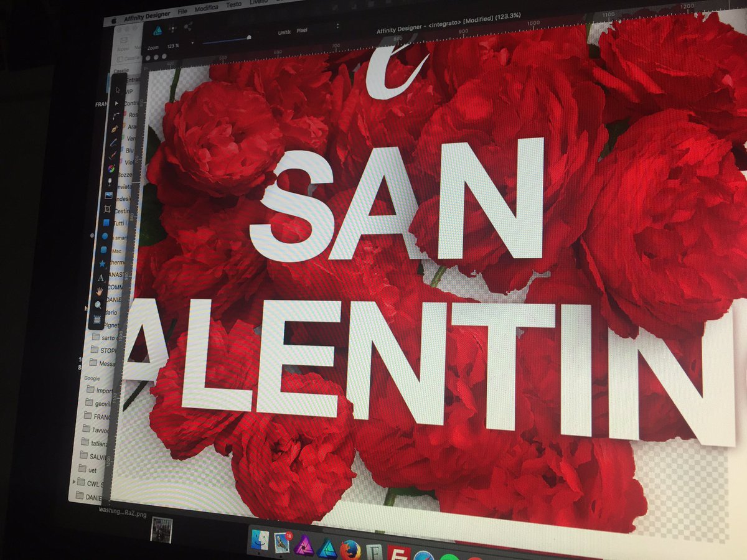This screenshot has width=747, height=560.
Task: Click the 123 % zoom value field
Action: (x=174, y=45)
